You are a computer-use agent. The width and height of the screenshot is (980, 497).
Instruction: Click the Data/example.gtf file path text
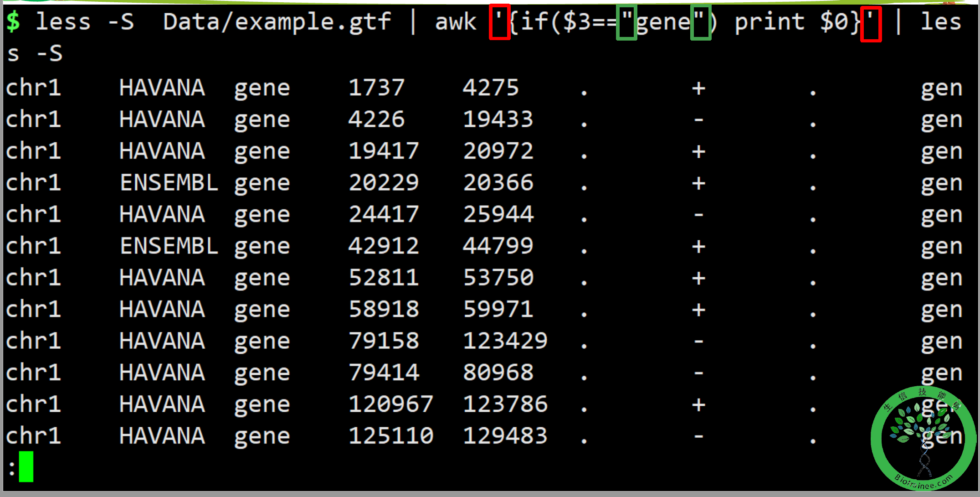pos(277,22)
